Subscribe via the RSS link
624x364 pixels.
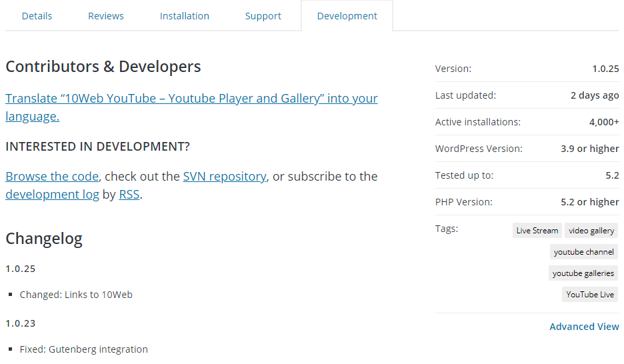(x=129, y=195)
